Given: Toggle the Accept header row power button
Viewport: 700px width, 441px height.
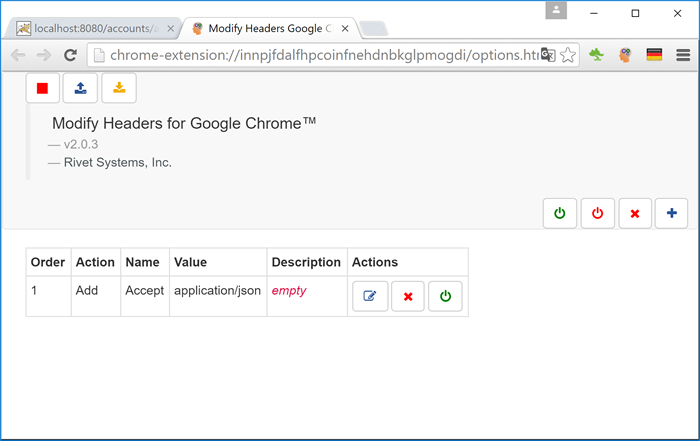Looking at the screenshot, I should pos(445,296).
